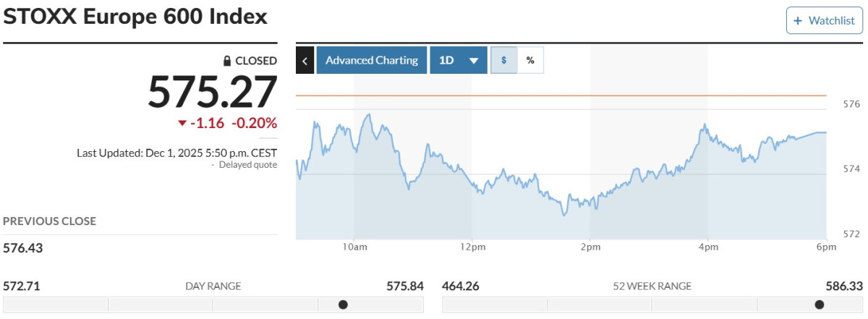The width and height of the screenshot is (868, 319).
Task: Click the plus icon on Watchlist button
Action: click(x=798, y=21)
